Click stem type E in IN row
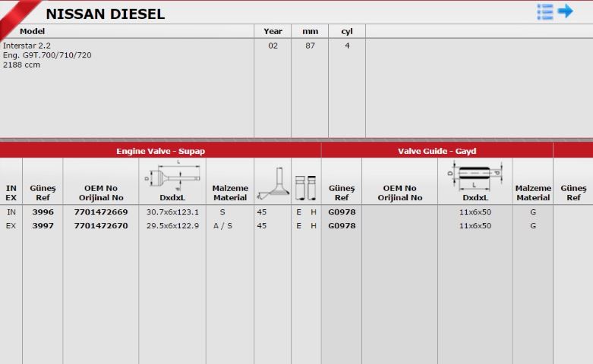593x364 pixels. point(298,212)
